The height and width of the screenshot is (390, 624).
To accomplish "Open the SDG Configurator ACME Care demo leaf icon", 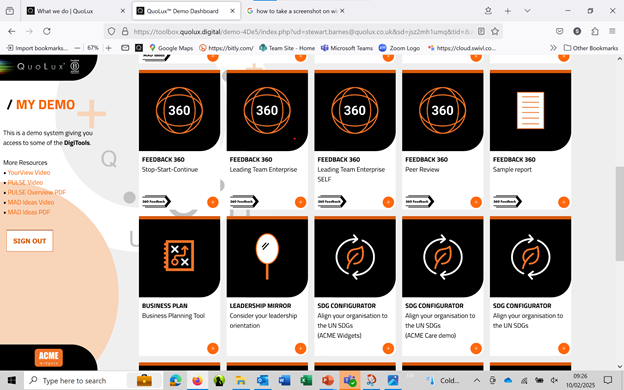I will [x=443, y=256].
